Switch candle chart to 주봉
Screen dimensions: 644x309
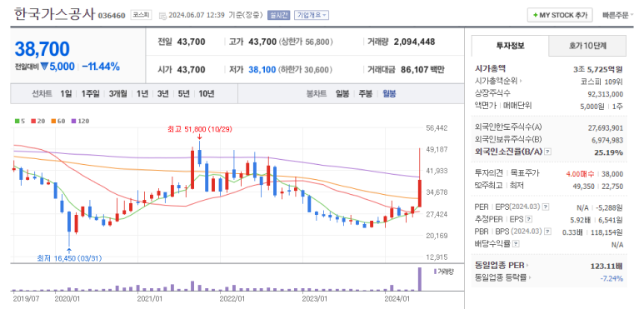coord(365,94)
